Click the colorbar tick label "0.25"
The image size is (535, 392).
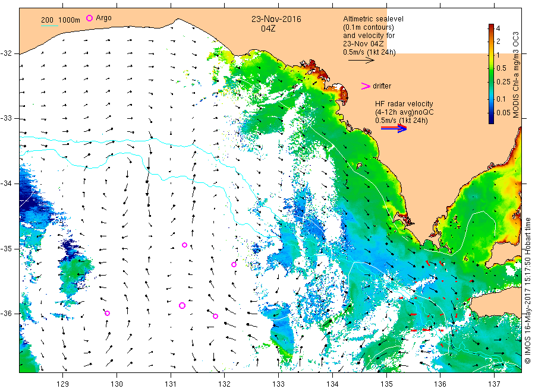coord(503,82)
